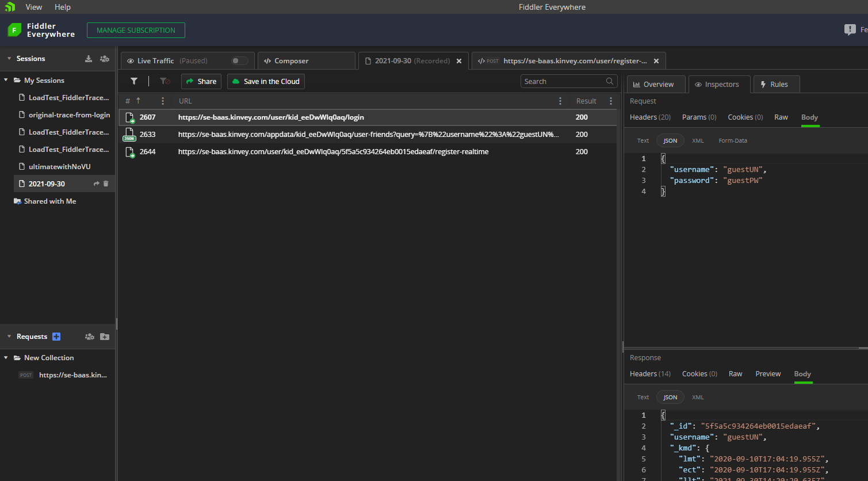
Task: Open the Requests sharing management icon
Action: click(x=89, y=337)
